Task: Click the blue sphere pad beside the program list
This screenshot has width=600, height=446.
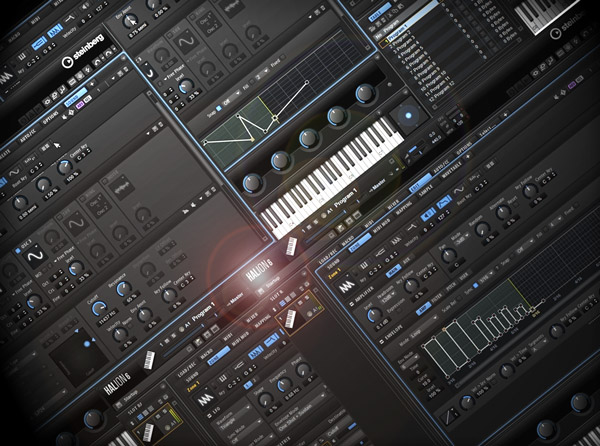Action: click(x=408, y=115)
